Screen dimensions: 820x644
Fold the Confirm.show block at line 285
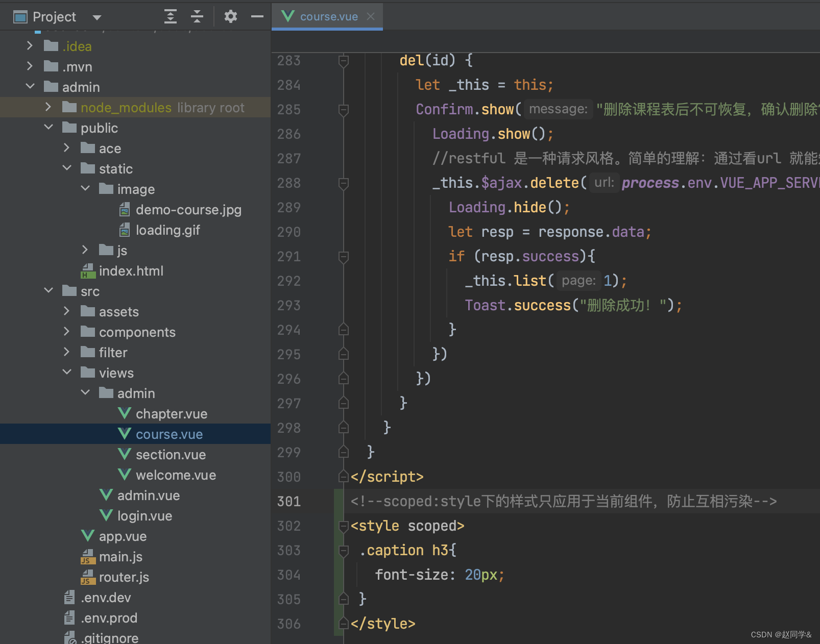[344, 110]
